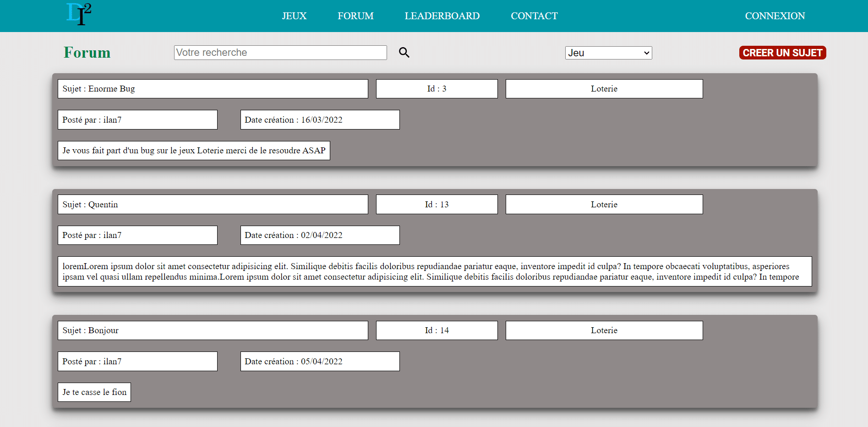Click the Votre recherche search field
868x427 pixels.
(280, 52)
